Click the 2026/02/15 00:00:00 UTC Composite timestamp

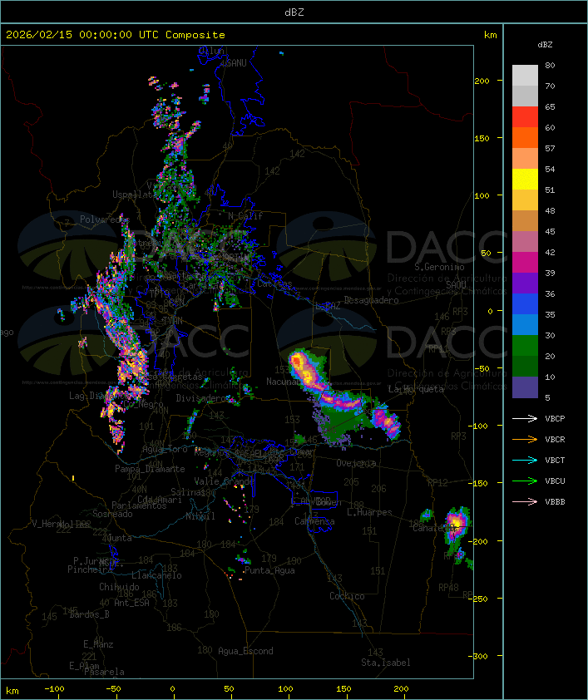click(x=116, y=35)
